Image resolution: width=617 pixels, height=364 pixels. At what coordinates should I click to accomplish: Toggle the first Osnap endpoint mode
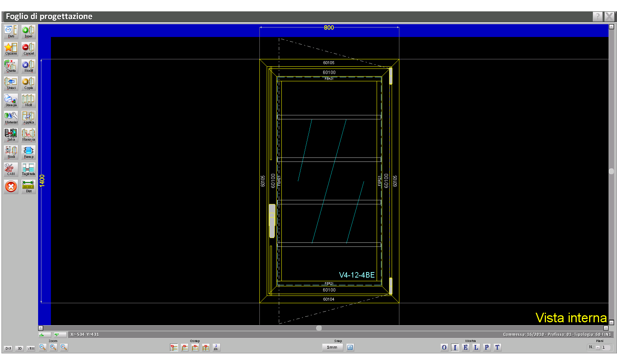(x=174, y=348)
